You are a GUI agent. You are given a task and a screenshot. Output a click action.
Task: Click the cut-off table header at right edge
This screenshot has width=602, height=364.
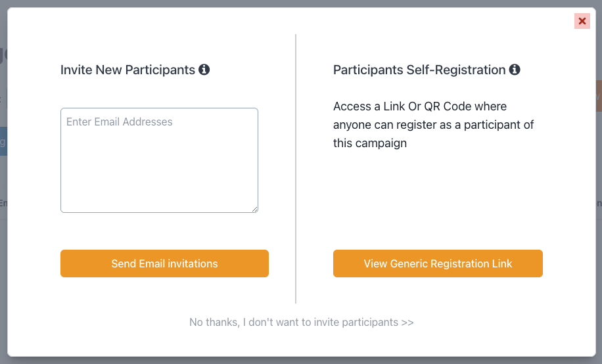tap(598, 203)
